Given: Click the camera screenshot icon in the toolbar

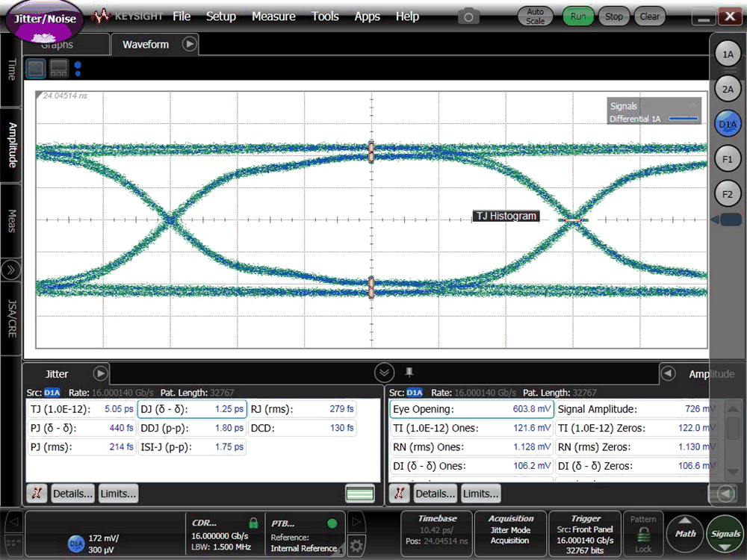Looking at the screenshot, I should point(468,15).
